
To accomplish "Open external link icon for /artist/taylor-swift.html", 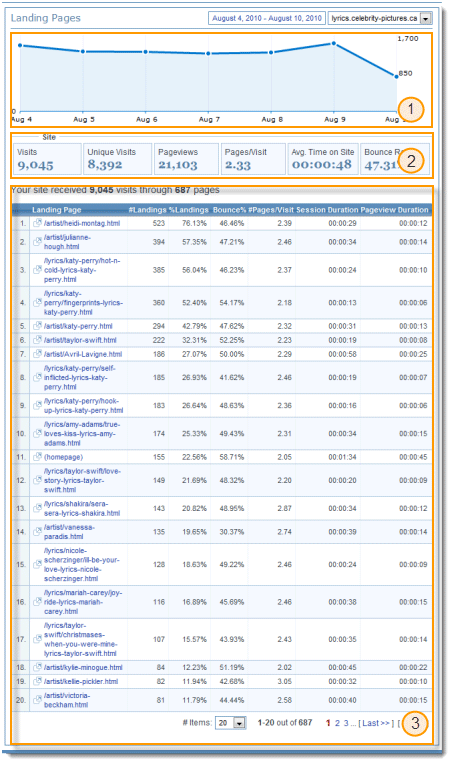I will (x=37, y=340).
